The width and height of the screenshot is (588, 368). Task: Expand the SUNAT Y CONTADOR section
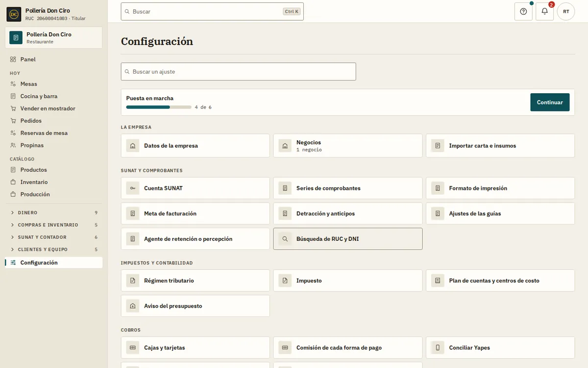[54, 237]
